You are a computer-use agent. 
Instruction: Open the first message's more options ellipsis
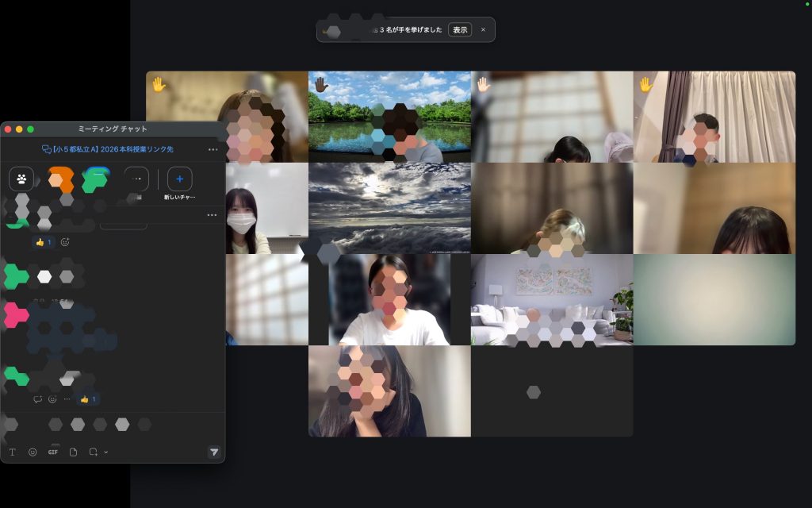[x=212, y=215]
